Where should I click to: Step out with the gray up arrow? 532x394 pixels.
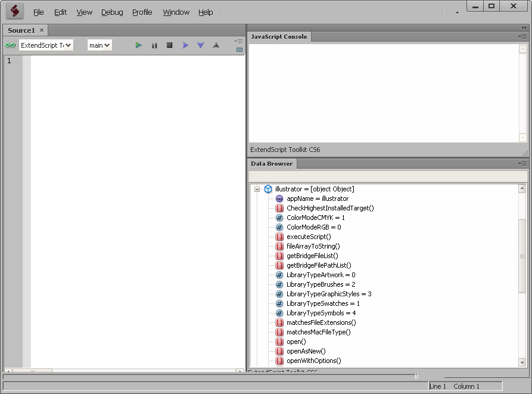point(216,45)
